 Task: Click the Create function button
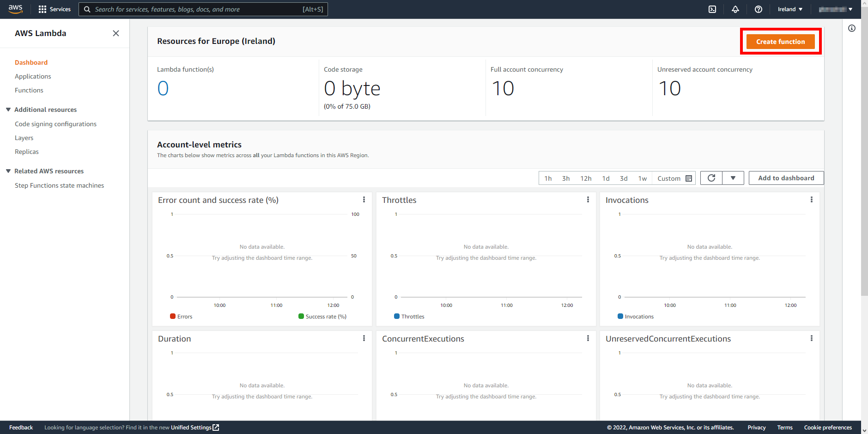click(x=780, y=41)
